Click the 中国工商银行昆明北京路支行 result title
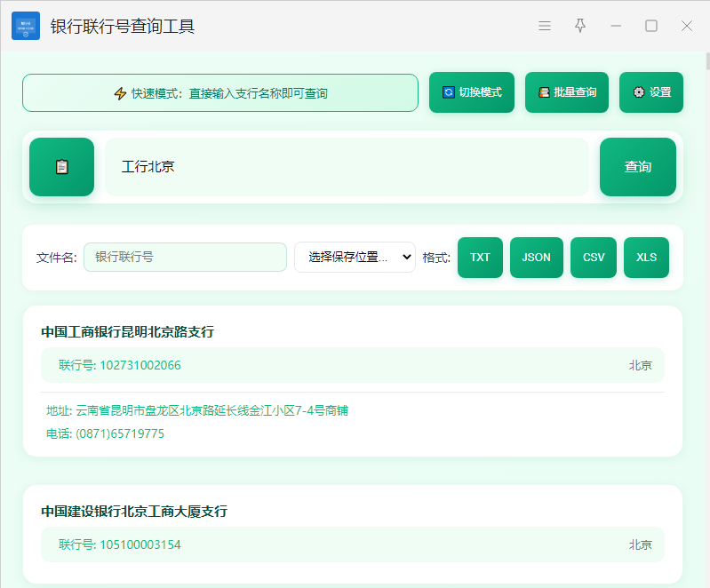 (x=127, y=332)
